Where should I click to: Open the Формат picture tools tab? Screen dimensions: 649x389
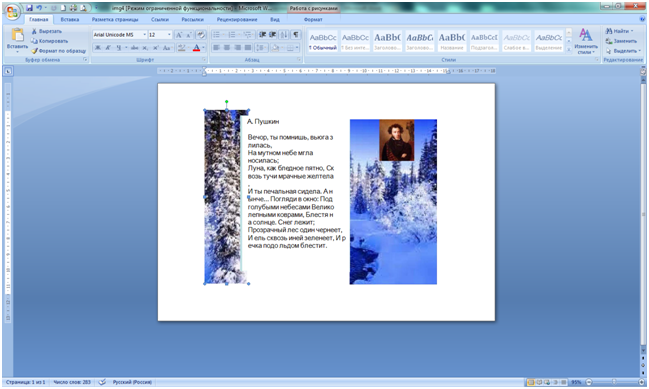click(x=313, y=19)
